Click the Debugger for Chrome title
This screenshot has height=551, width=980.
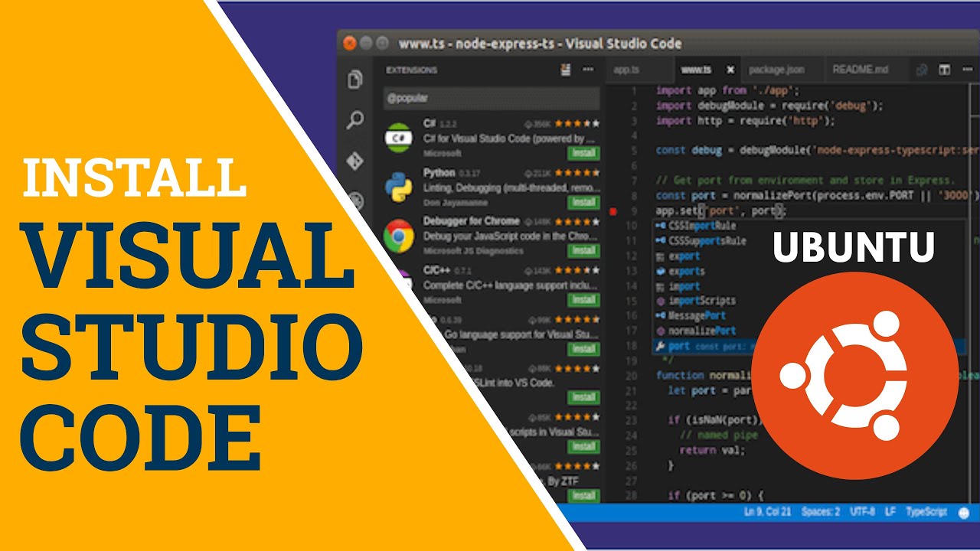[471, 221]
